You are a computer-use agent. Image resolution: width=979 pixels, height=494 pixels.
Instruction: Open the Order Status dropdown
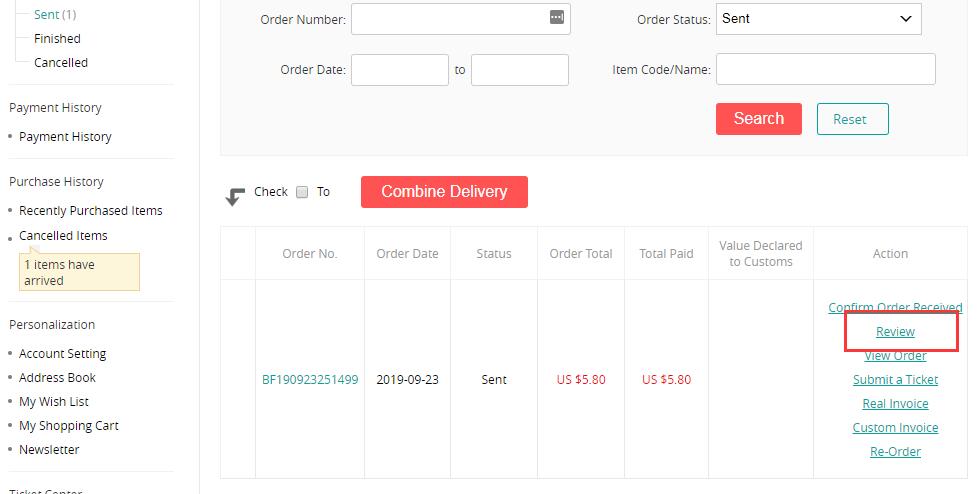pos(819,19)
